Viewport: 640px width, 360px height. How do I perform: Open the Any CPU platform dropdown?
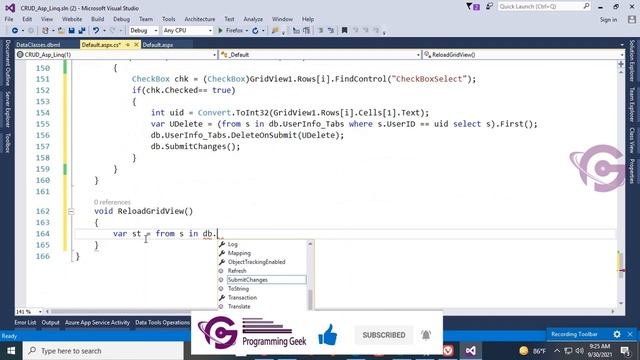coord(187,31)
